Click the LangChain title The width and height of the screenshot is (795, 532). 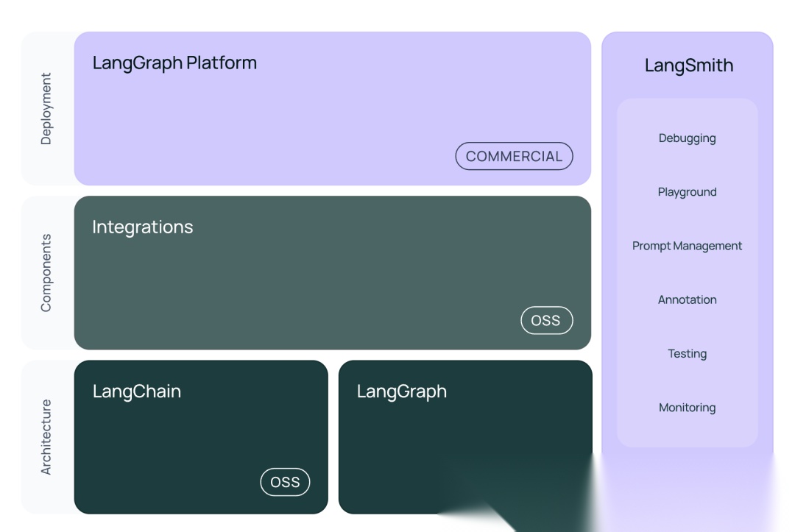pos(136,391)
